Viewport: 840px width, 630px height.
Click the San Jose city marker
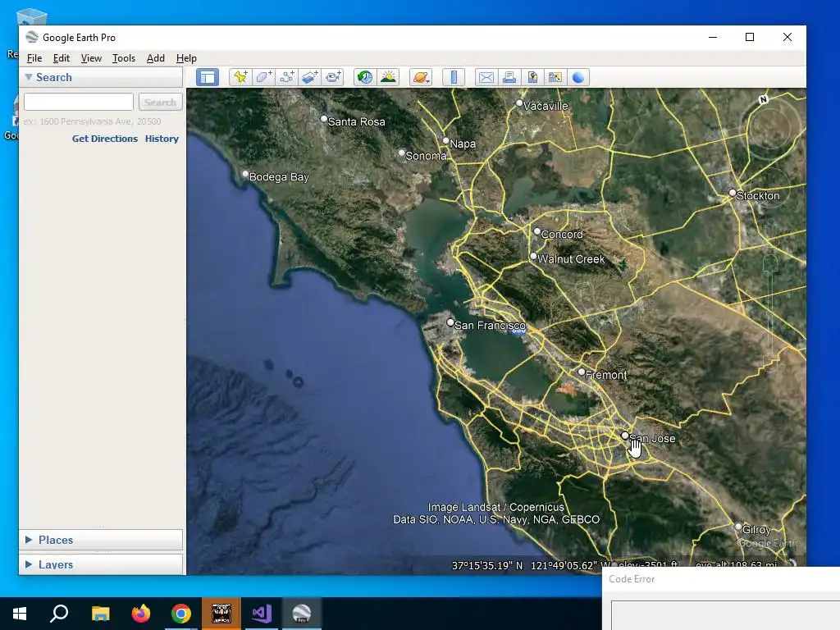coord(624,436)
